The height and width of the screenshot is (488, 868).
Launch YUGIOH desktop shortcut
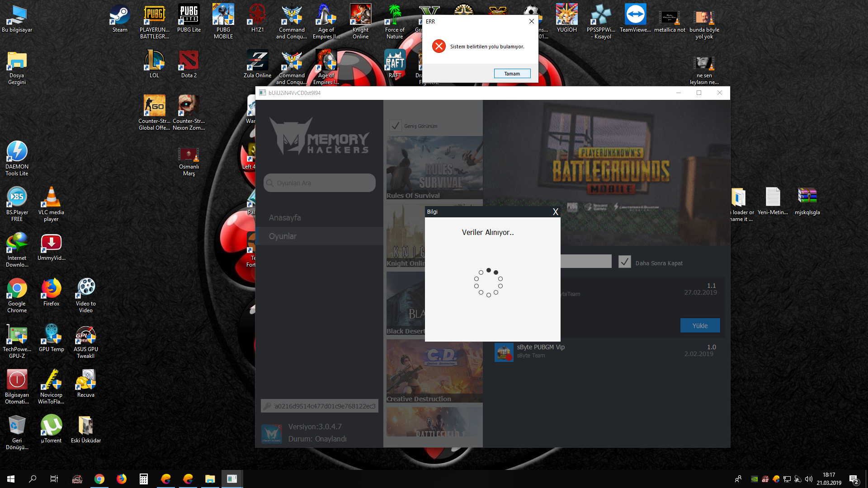(566, 19)
